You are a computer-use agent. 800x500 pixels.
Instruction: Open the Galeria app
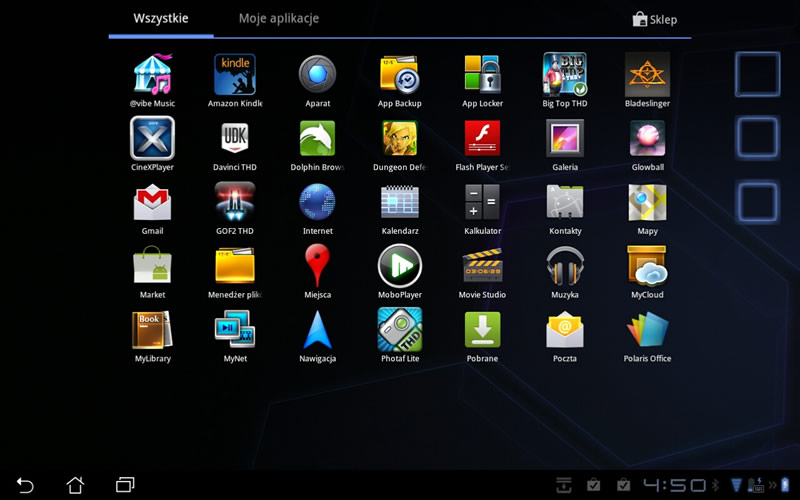(x=565, y=138)
